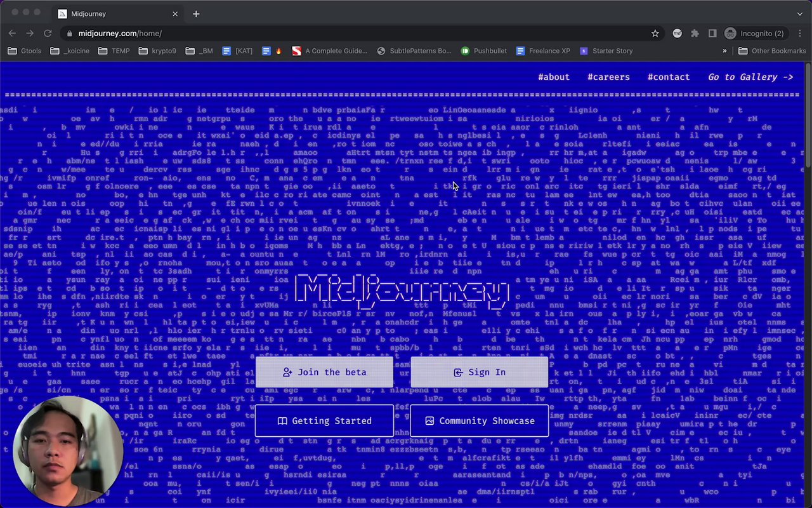Open the Community Showcase button

(x=480, y=421)
